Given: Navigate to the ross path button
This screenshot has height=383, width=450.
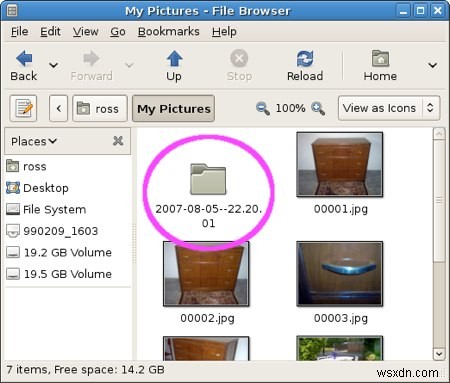Looking at the screenshot, I should pos(100,108).
